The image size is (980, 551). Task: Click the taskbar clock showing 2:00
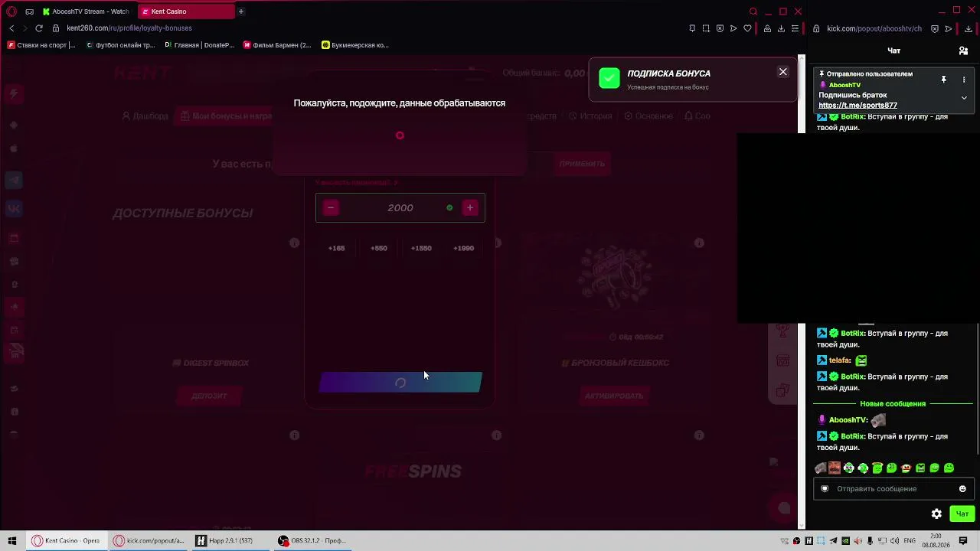point(936,540)
